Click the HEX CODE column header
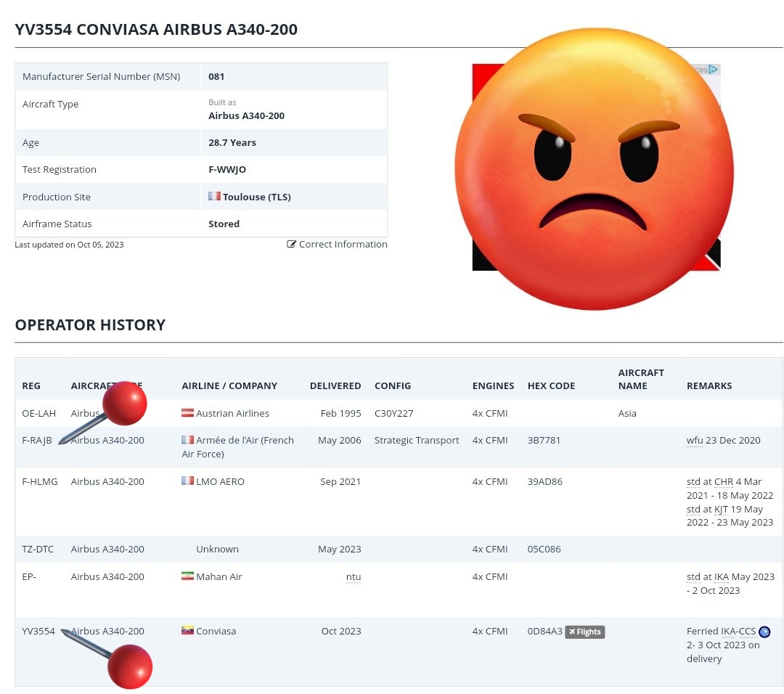784x694 pixels. pos(551,386)
